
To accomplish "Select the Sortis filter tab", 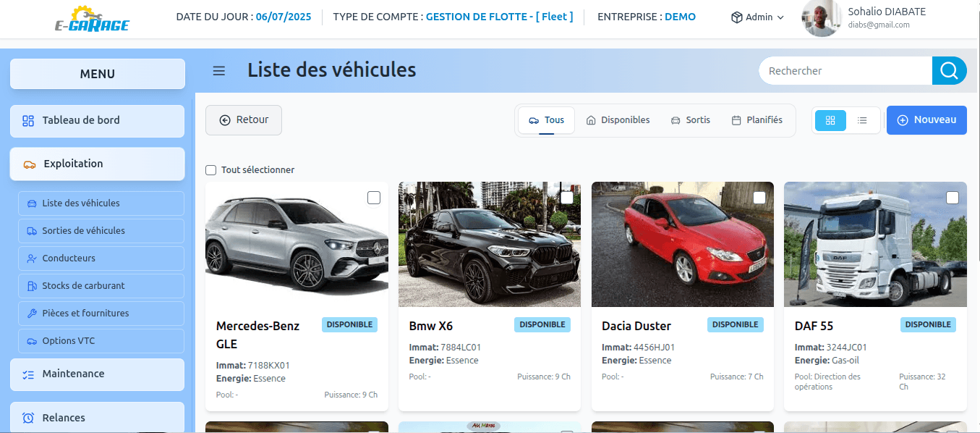I will pyautogui.click(x=690, y=120).
